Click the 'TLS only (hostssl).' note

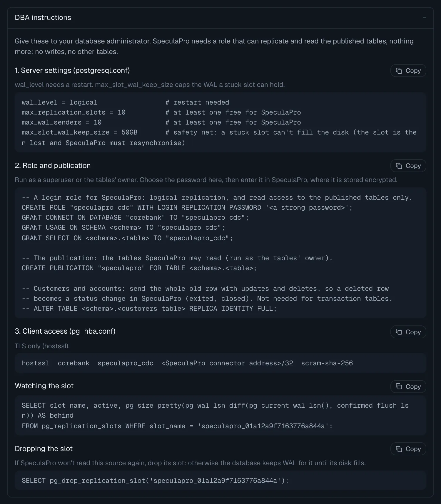(x=42, y=346)
